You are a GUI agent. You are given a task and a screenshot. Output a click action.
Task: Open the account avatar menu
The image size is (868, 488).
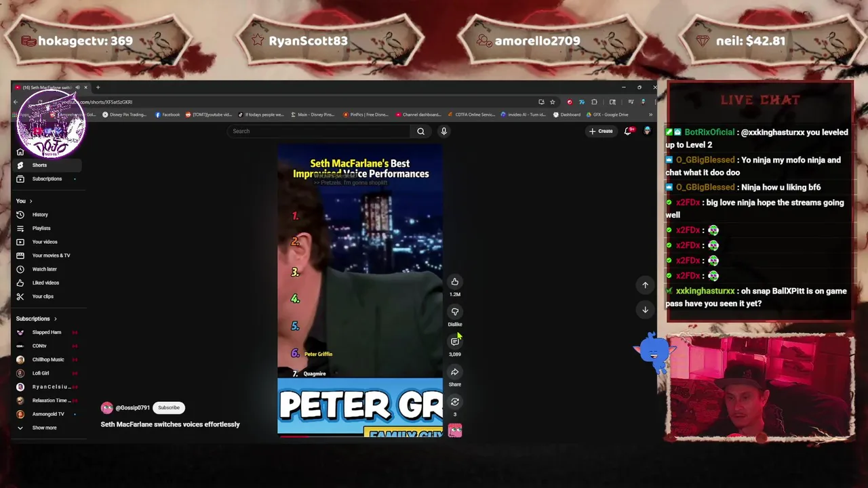tap(648, 131)
